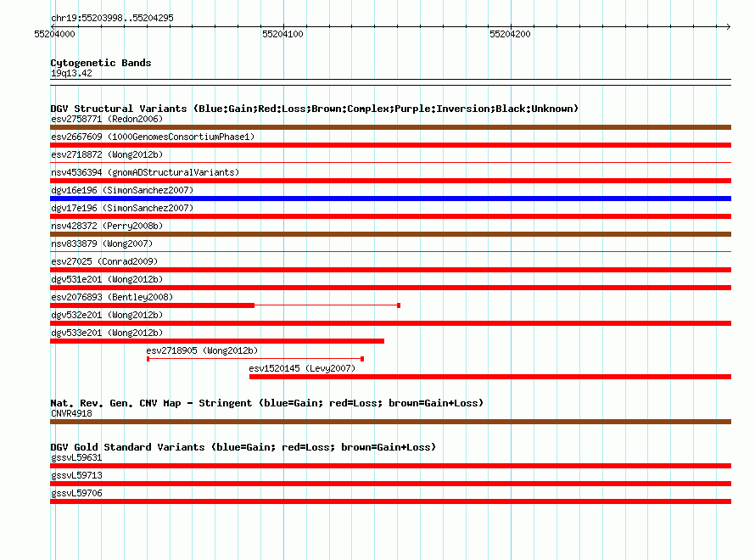Image resolution: width=755 pixels, height=560 pixels.
Task: Select the blue dgv16e196 gain variant bar
Action: pyautogui.click(x=390, y=199)
